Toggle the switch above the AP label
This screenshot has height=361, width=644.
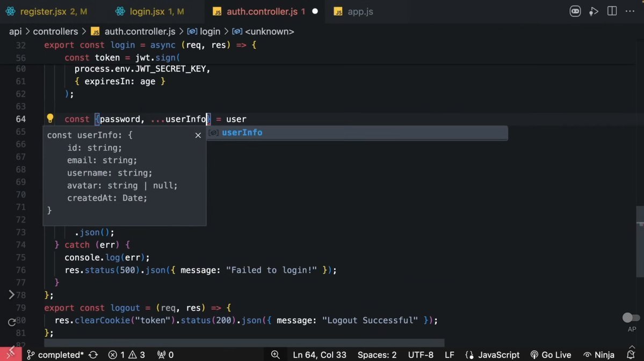click(x=631, y=318)
